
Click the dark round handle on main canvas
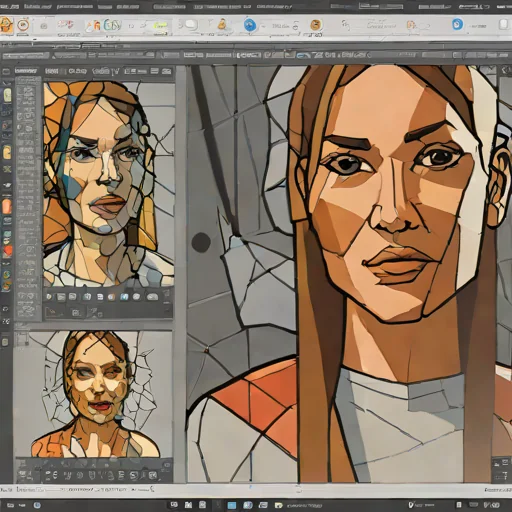(201, 242)
